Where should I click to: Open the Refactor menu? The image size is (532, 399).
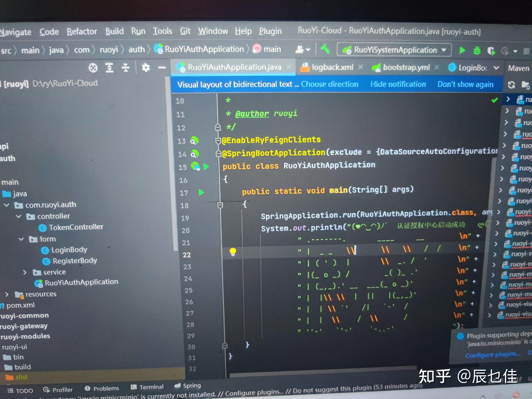pyautogui.click(x=82, y=32)
